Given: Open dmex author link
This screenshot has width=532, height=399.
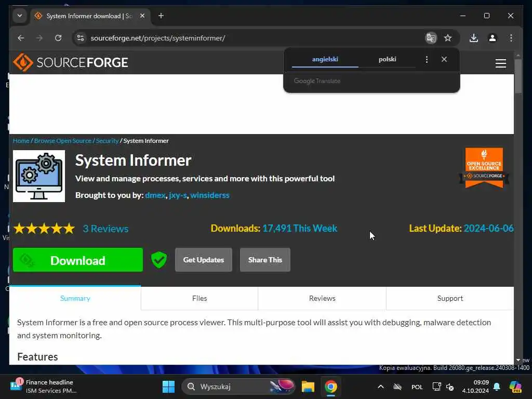Looking at the screenshot, I should coord(155,195).
